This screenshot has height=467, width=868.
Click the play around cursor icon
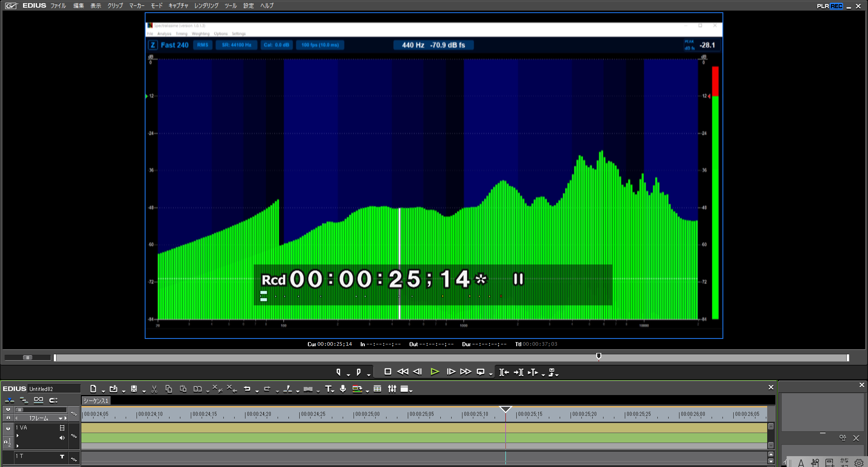[x=533, y=372]
